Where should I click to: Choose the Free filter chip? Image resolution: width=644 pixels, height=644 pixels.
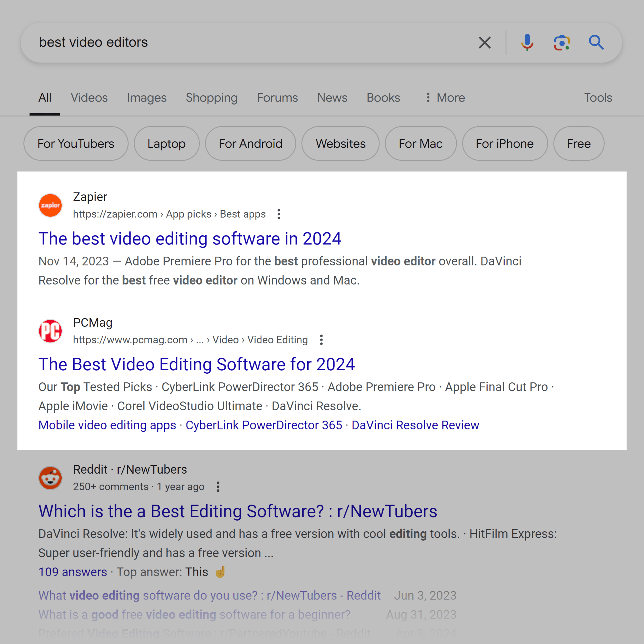pyautogui.click(x=579, y=143)
